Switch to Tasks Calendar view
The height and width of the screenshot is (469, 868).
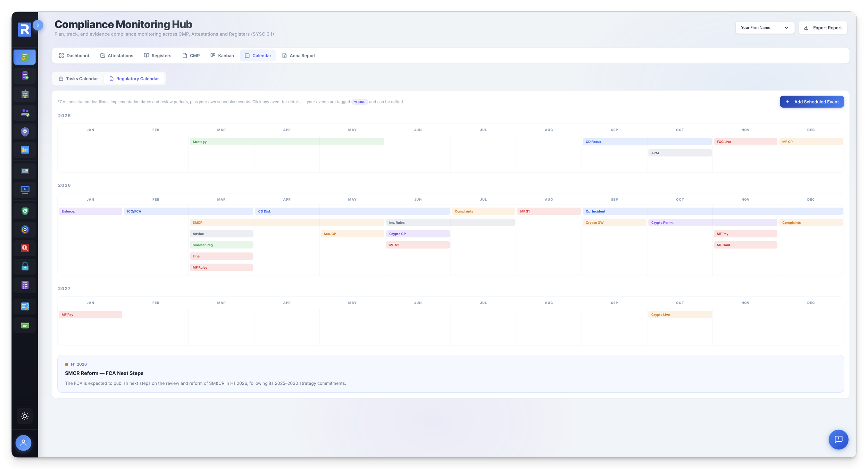coord(78,79)
